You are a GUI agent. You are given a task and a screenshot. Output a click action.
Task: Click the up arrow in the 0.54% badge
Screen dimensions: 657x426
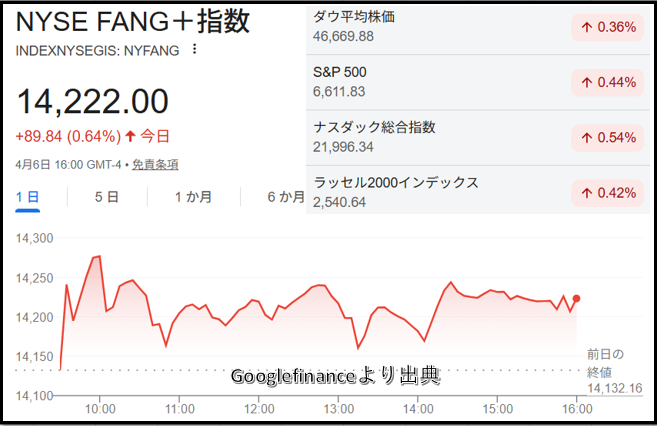[585, 137]
